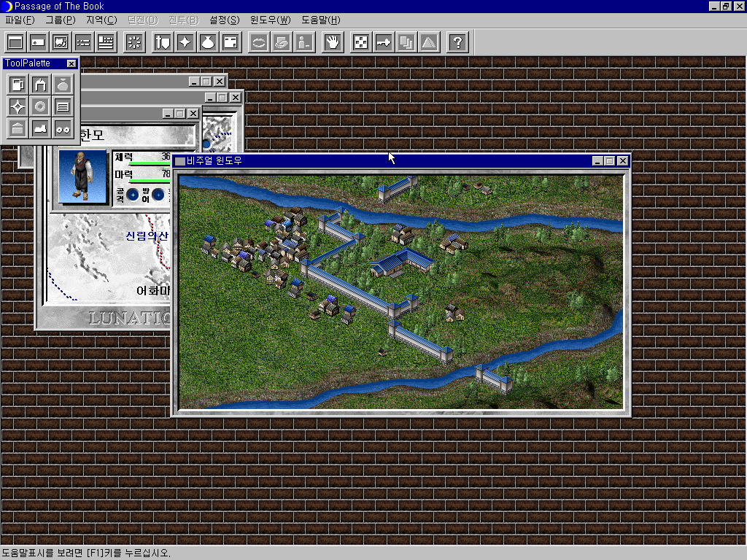Viewport: 747px width, 560px height.
Task: Maximize the 비주얼 윈도우 window
Action: (x=609, y=161)
